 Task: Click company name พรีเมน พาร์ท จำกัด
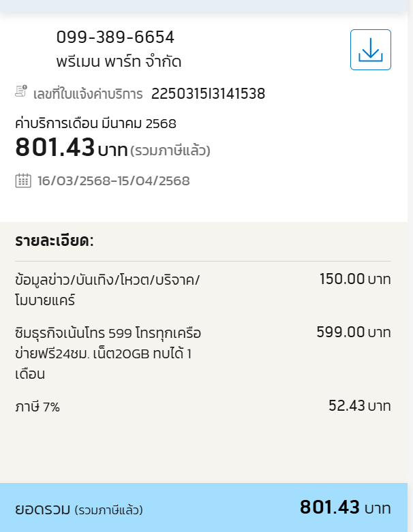coord(119,62)
